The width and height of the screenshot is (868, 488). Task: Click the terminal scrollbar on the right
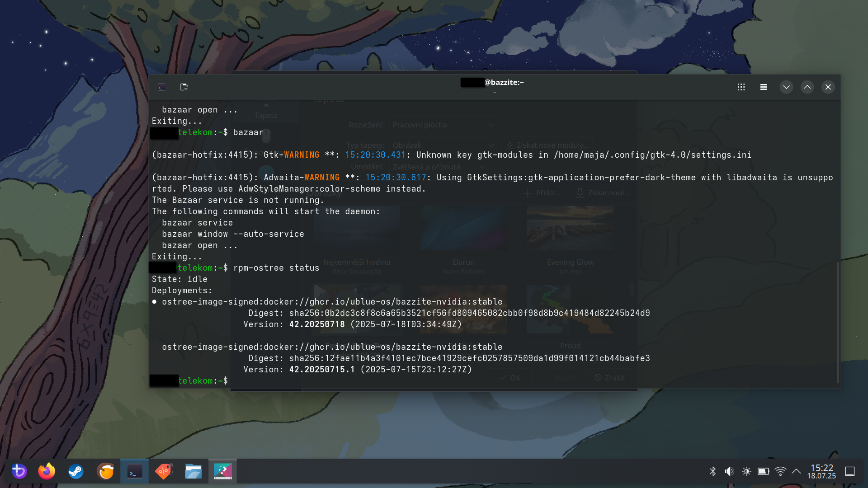click(x=838, y=323)
